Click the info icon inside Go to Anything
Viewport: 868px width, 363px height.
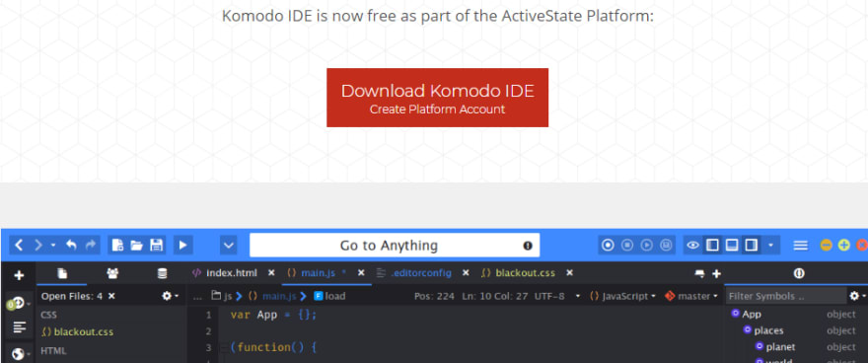pyautogui.click(x=528, y=246)
